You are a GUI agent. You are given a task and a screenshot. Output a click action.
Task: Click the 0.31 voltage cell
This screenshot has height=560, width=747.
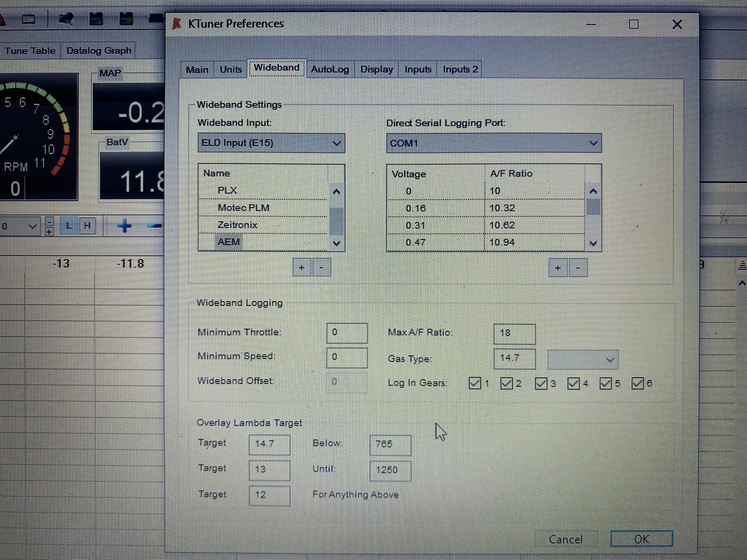coord(436,226)
